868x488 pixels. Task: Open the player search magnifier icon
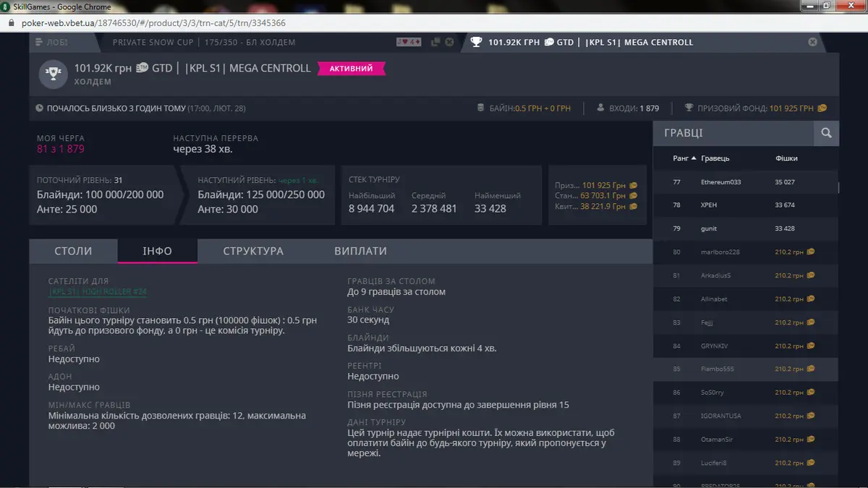pyautogui.click(x=826, y=133)
